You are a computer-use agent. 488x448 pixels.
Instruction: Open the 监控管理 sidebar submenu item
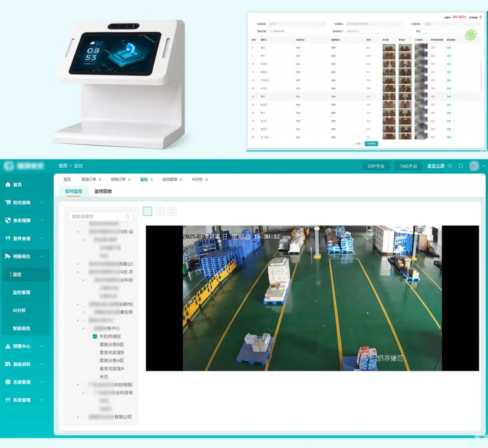point(22,292)
